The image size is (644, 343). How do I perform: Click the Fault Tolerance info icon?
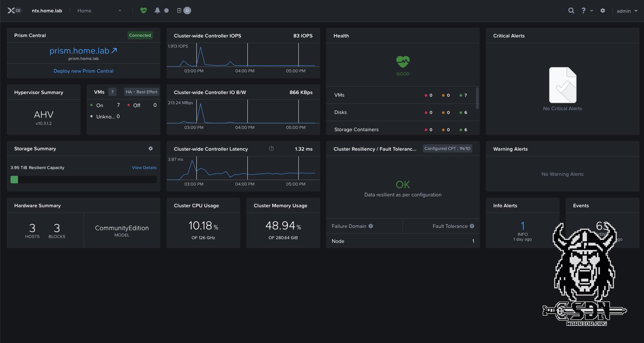pyautogui.click(x=472, y=226)
